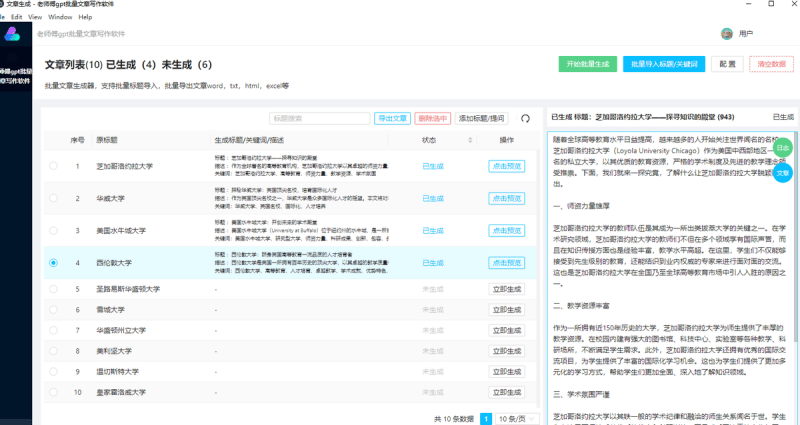Image resolution: width=800 pixels, height=425 pixels.
Task: Click 华盛顿州立大学 title cell in row 7
Action: 121,330
